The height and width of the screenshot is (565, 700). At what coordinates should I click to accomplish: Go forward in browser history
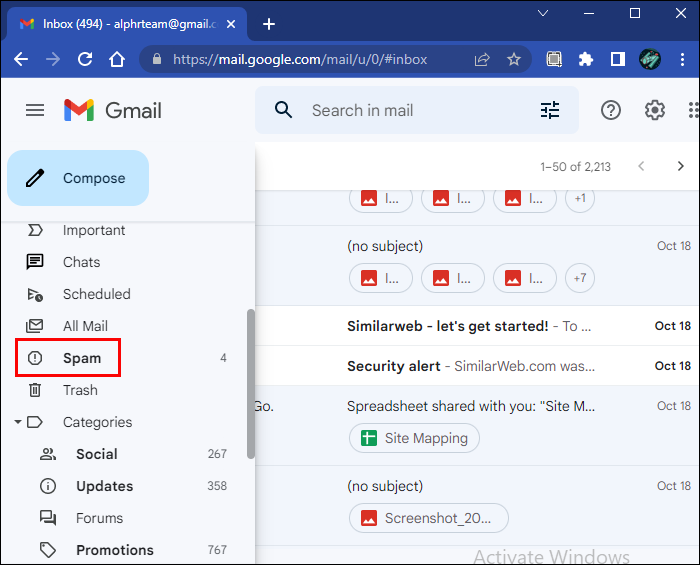53,59
